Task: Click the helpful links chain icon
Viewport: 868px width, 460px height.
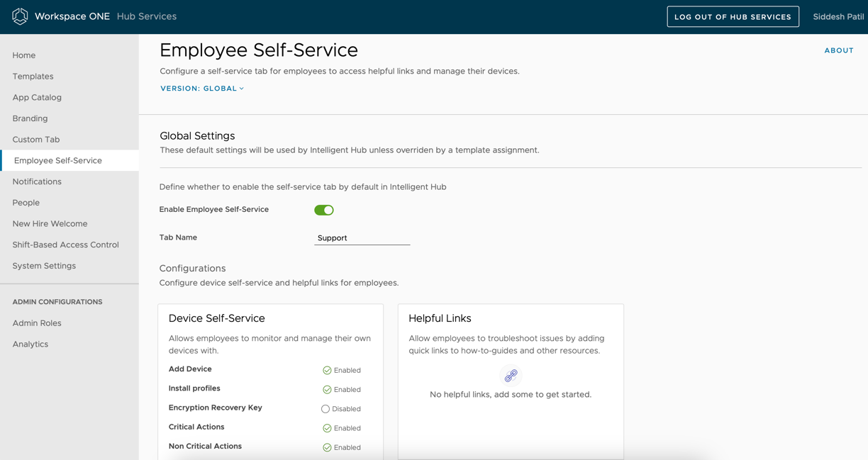Action: point(511,376)
